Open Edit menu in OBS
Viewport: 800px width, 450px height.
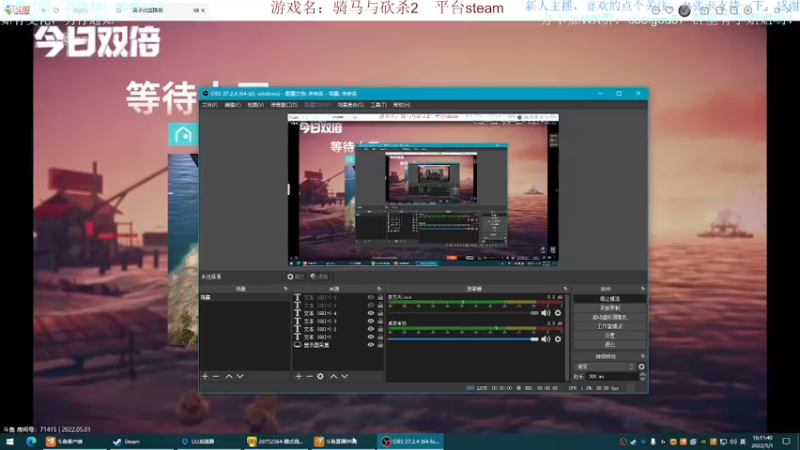tap(232, 105)
